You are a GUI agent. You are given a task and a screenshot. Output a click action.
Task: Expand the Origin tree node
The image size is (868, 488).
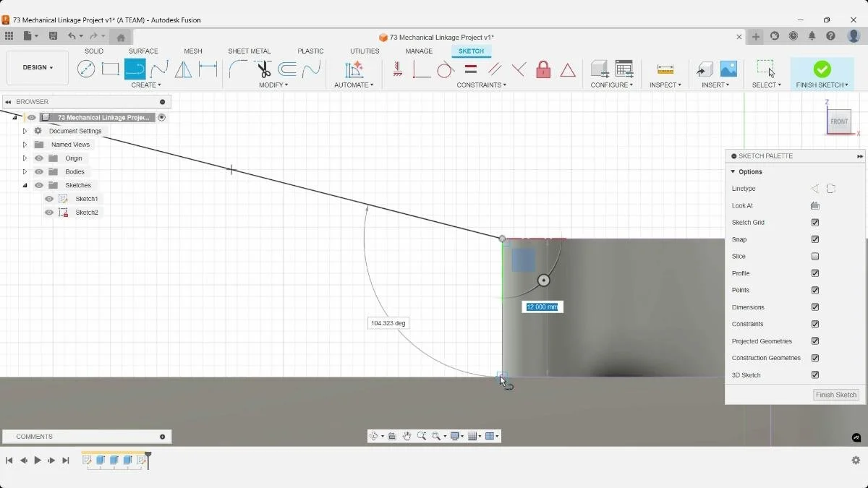(25, 158)
